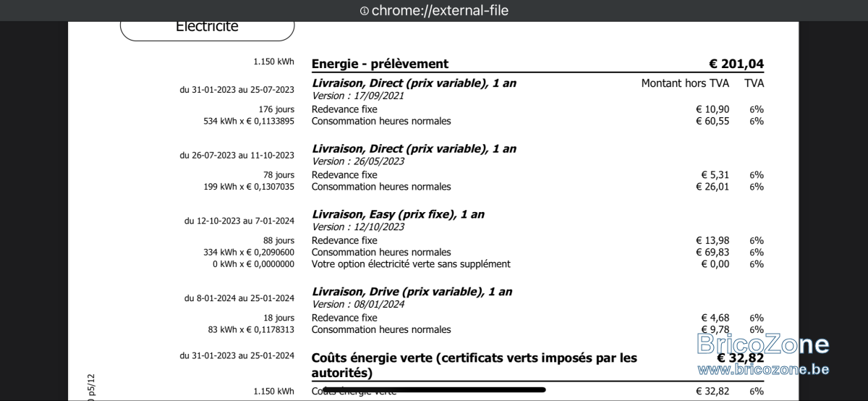Select '199 kWh x € 0,1307035'
868x401 pixels.
pyautogui.click(x=249, y=187)
